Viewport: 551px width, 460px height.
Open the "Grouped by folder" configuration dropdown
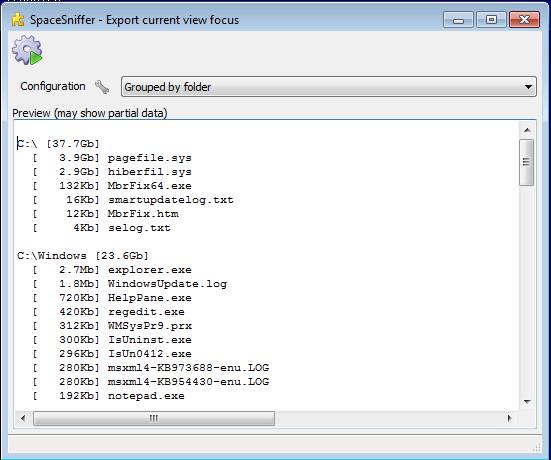pos(329,86)
